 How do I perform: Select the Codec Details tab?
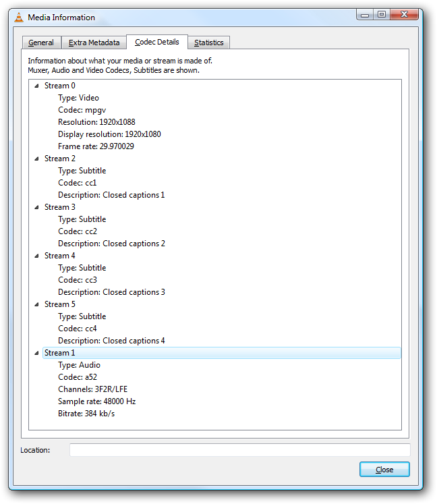[x=157, y=42]
